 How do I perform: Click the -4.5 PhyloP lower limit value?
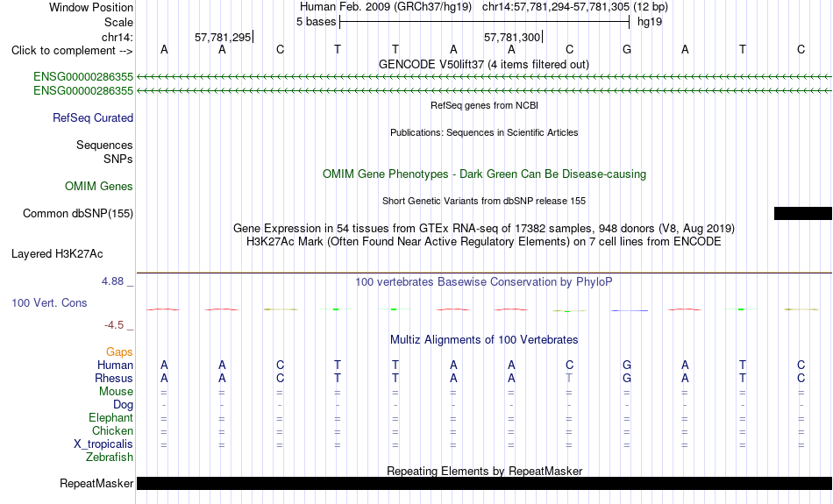(114, 325)
